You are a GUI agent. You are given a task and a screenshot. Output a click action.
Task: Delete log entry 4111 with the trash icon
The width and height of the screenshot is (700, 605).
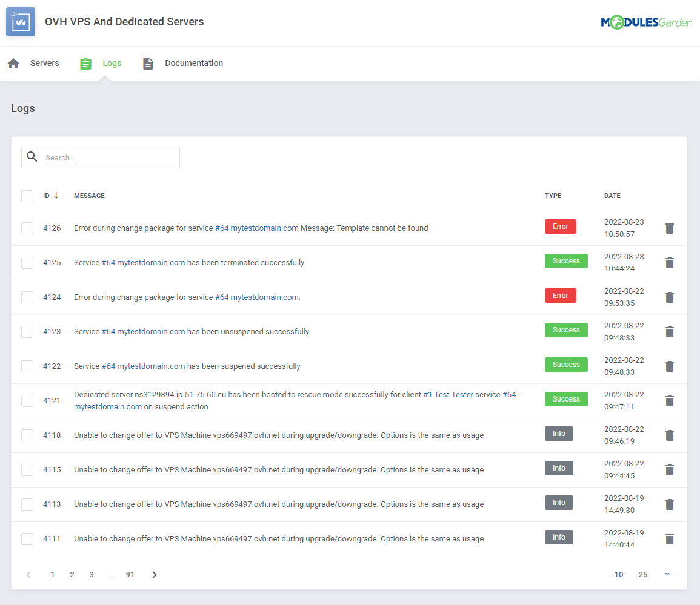tap(669, 539)
